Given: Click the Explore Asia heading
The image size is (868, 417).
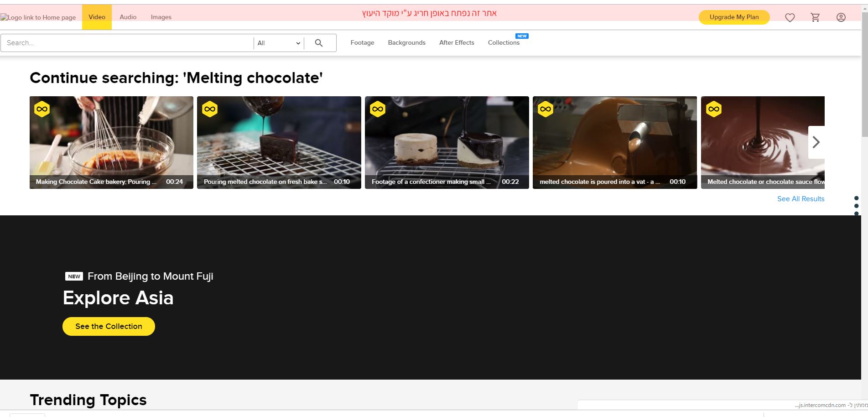Looking at the screenshot, I should tap(118, 298).
